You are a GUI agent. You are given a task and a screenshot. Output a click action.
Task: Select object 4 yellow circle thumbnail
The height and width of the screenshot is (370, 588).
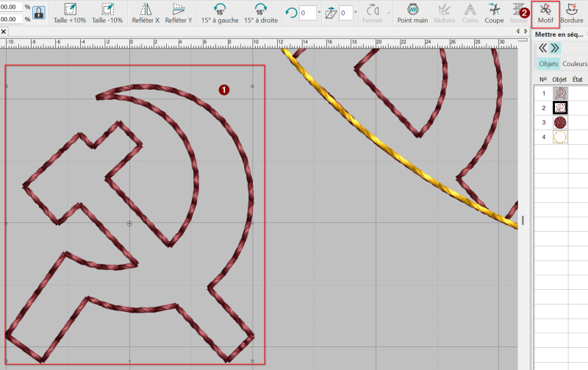coord(560,137)
